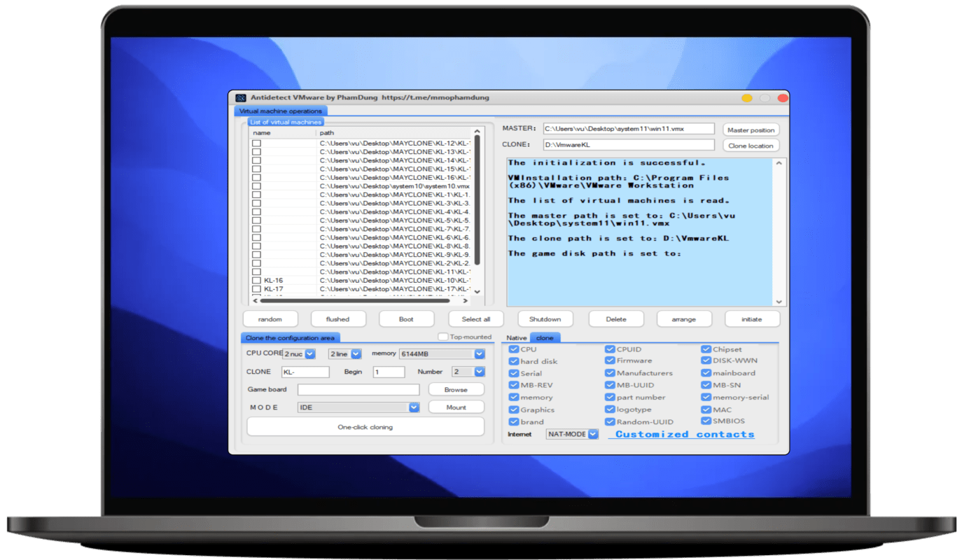Uncheck MB-UUID
This screenshot has height=560, width=962.
(611, 385)
